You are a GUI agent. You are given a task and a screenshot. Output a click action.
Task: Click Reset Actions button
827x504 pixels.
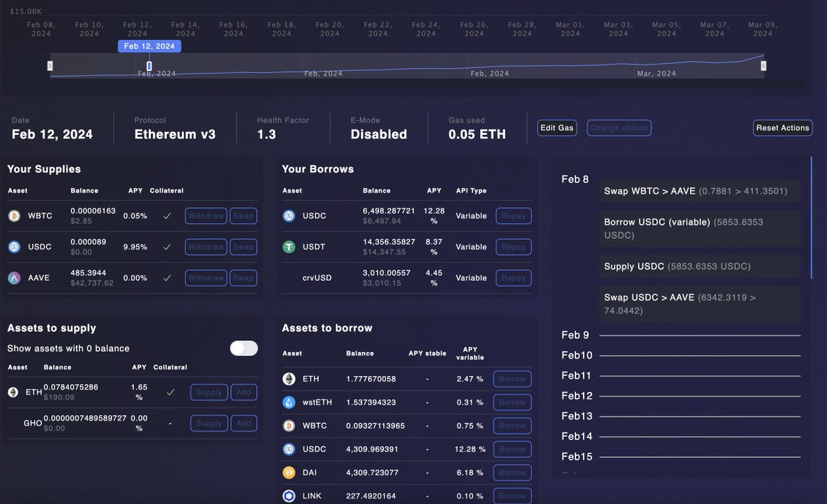tap(782, 128)
